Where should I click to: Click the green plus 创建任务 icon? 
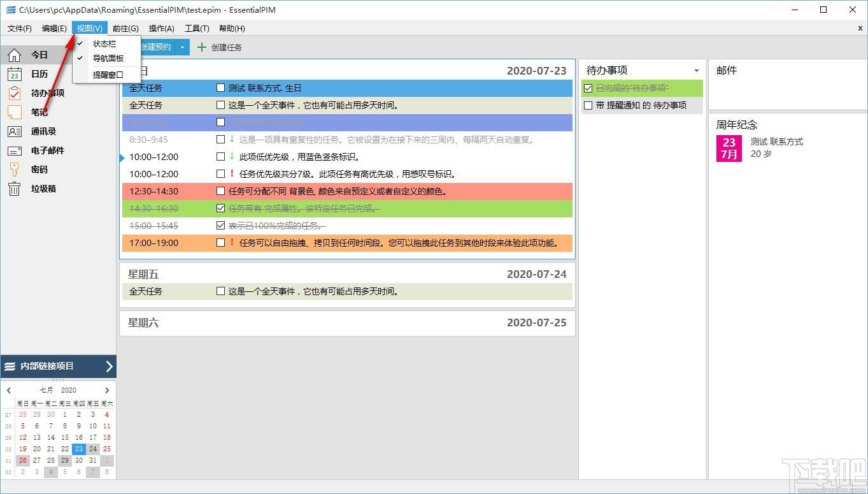click(202, 47)
